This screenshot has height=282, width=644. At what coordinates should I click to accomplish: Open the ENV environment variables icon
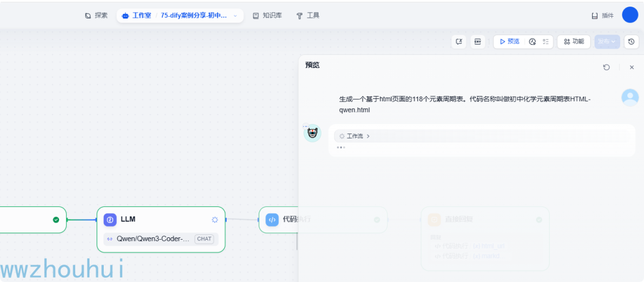pos(478,42)
